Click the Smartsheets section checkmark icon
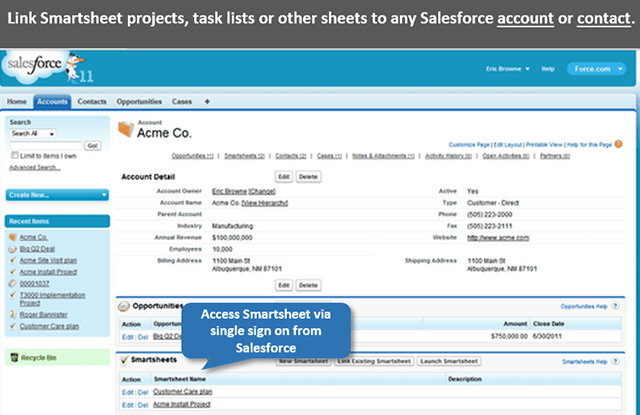This screenshot has width=640, height=415. (125, 360)
